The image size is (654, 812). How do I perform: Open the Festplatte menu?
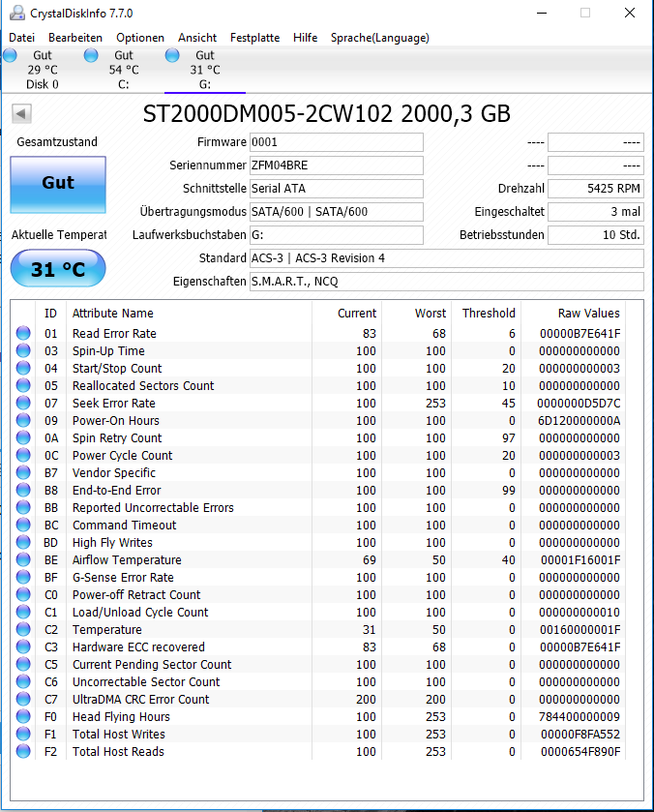pos(254,38)
